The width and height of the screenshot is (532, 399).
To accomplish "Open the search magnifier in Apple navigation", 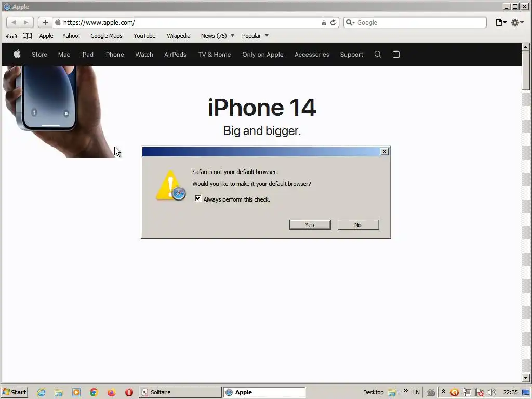I will coord(378,54).
